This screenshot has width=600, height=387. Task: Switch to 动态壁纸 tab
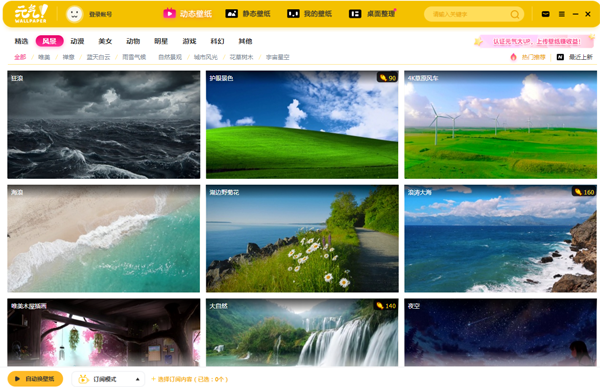[188, 14]
